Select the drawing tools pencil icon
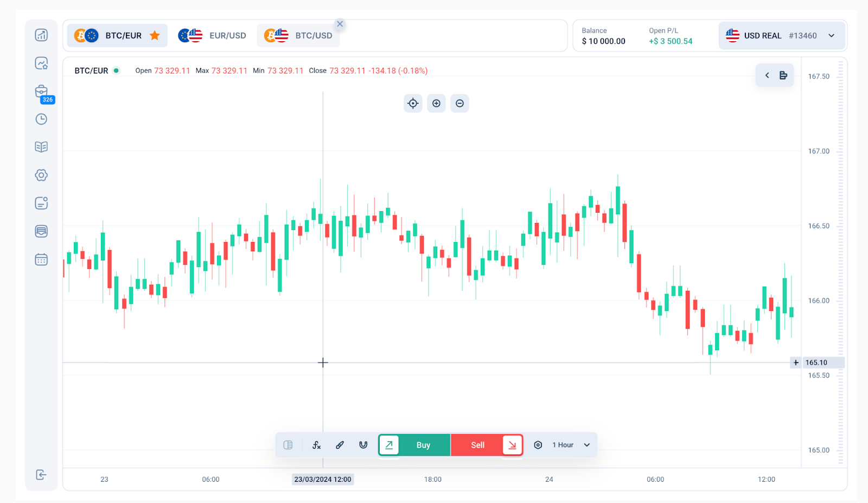Image resolution: width=868 pixels, height=503 pixels. [340, 444]
